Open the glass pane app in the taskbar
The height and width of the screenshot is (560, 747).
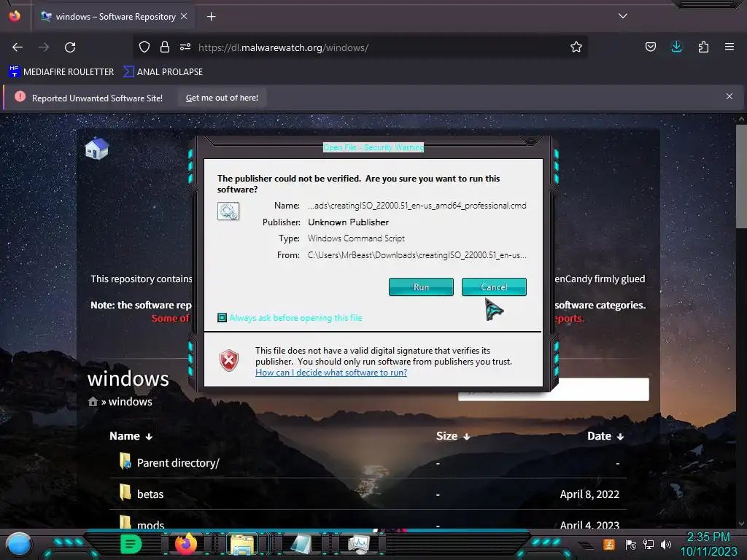point(301,545)
